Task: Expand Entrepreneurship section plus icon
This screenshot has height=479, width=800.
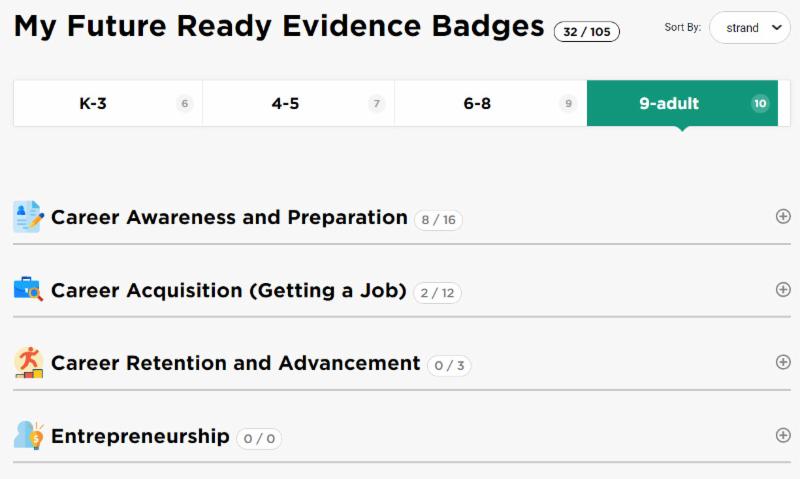Action: point(783,435)
